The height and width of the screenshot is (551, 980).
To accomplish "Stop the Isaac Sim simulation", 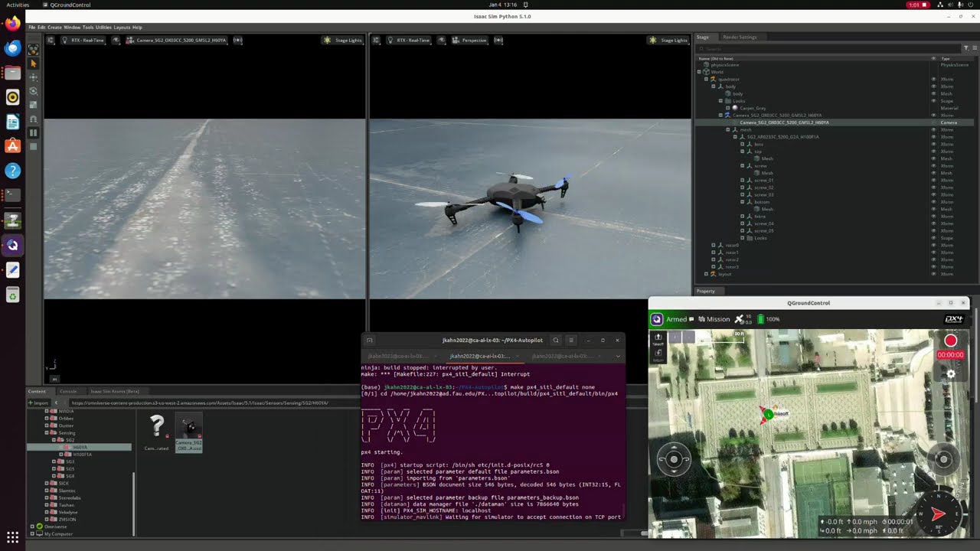I will pos(33,146).
